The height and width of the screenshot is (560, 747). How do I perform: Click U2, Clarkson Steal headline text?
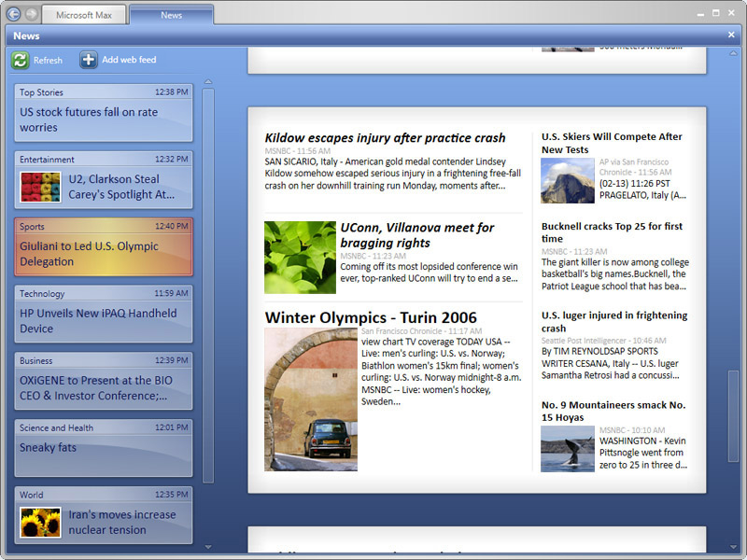coord(121,187)
